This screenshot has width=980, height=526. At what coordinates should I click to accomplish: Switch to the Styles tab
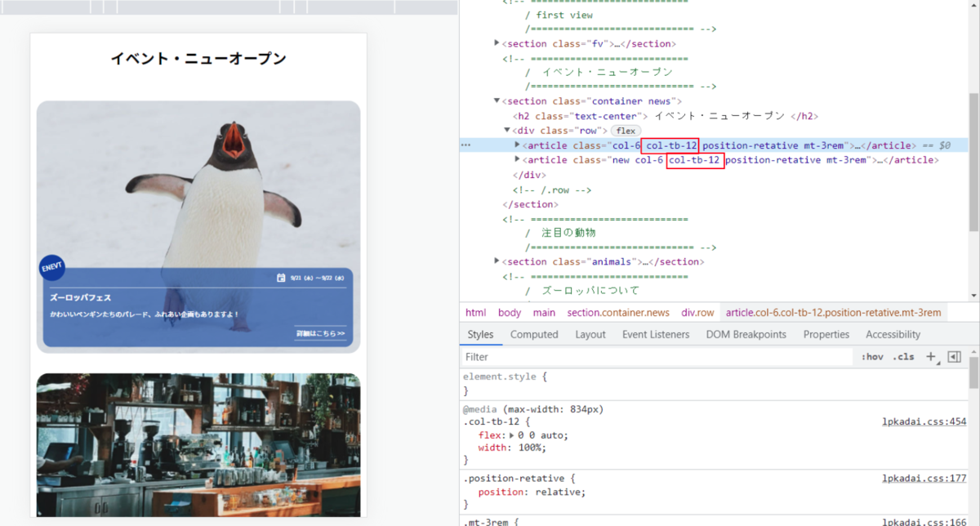pyautogui.click(x=480, y=334)
